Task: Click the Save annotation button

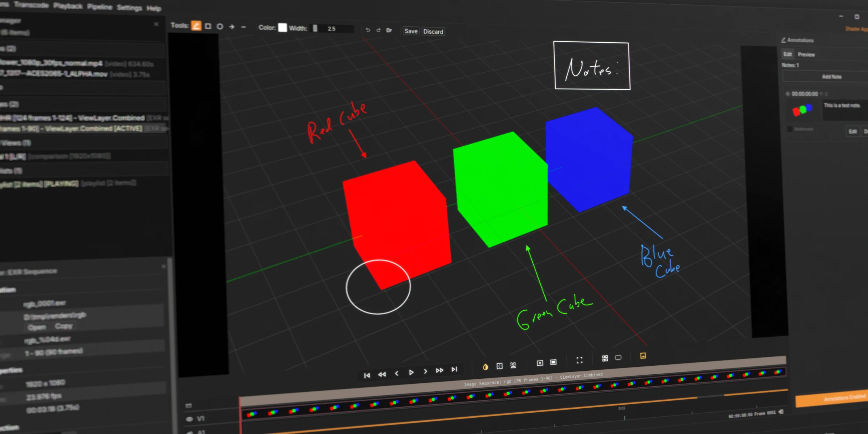Action: click(x=411, y=31)
